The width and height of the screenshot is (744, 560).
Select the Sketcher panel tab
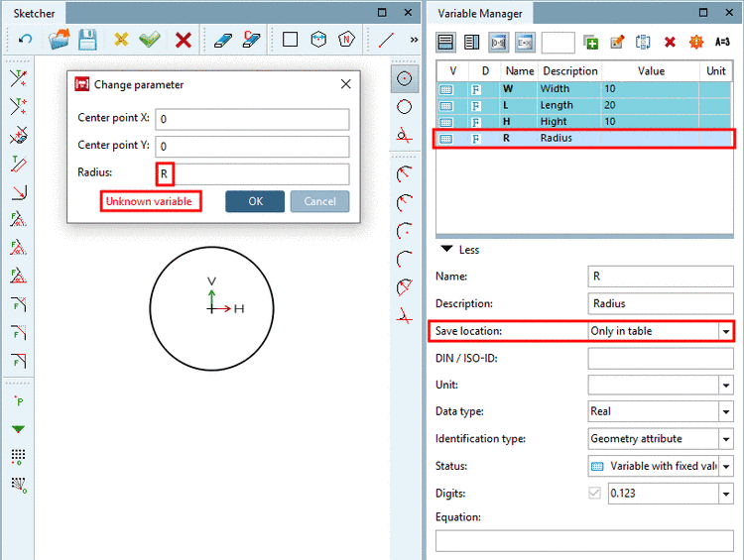[34, 13]
